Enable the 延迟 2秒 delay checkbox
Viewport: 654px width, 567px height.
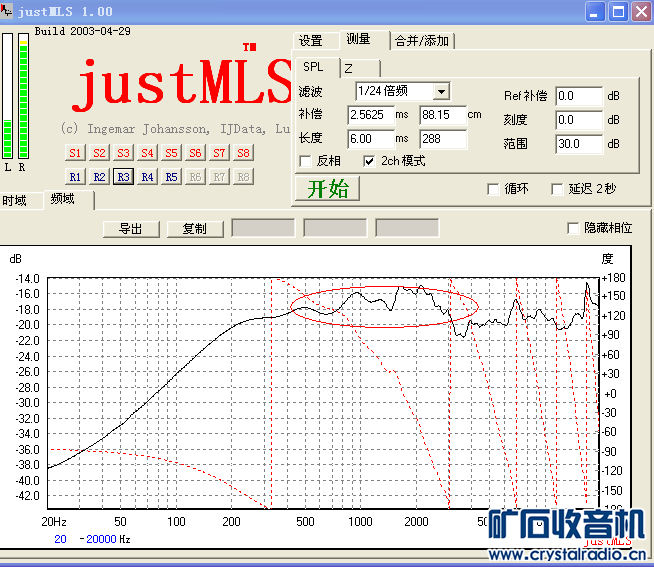[557, 189]
